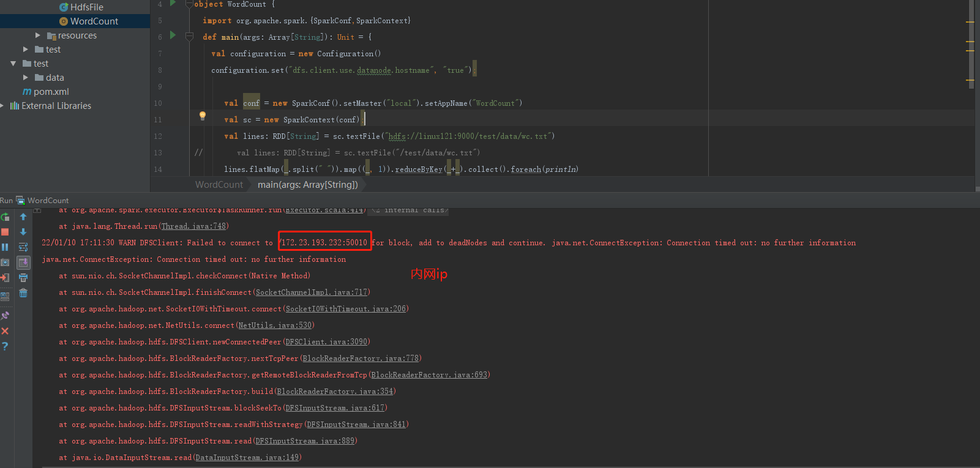
Task: Fold the main method block
Action: point(189,37)
